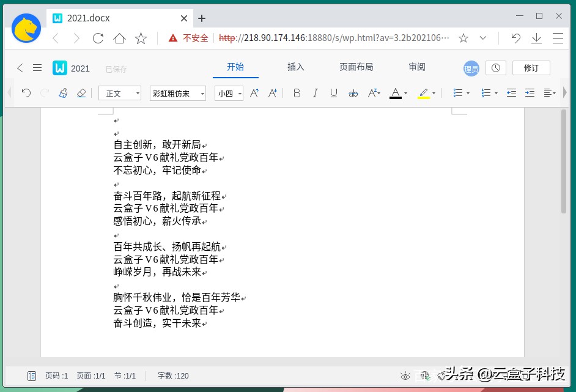Open the strikethrough formatting icon

353,93
